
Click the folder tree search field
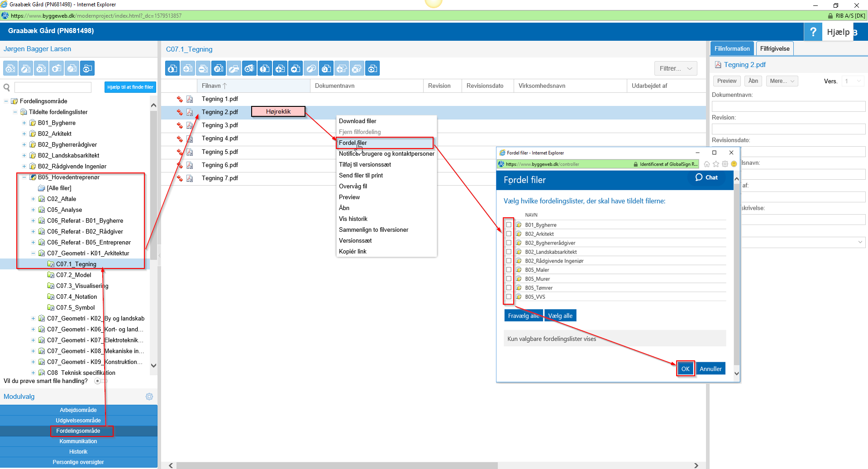tap(53, 87)
